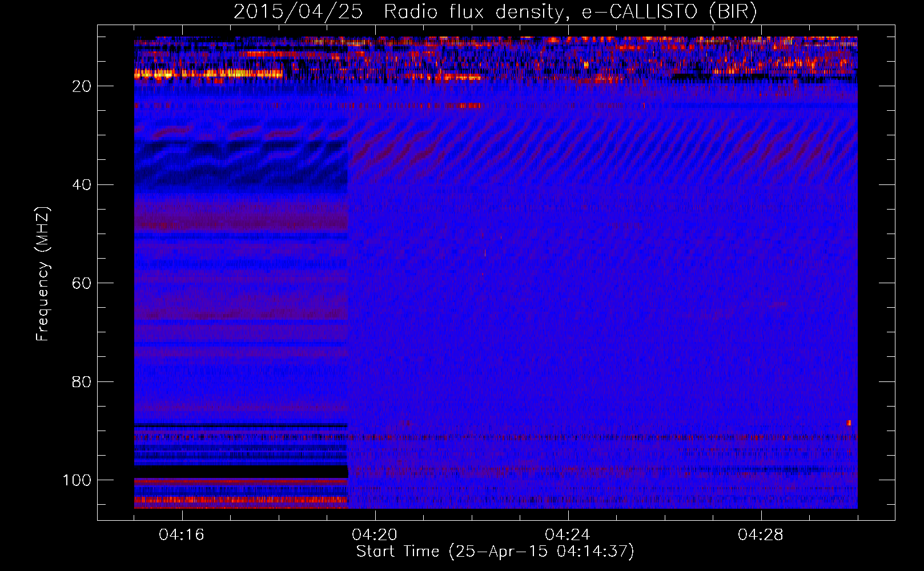This screenshot has height=571, width=924.
Task: Click the 80 frequency tick label
Action: (x=82, y=382)
